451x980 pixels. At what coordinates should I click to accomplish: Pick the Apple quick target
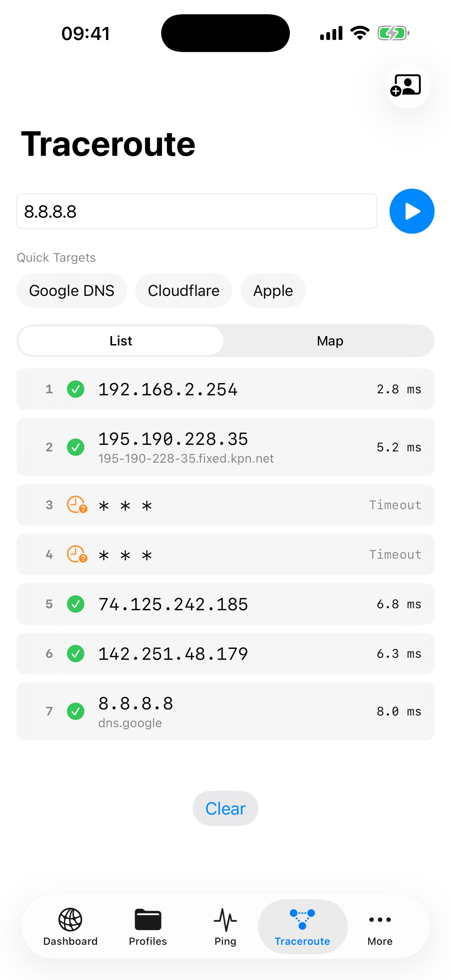pyautogui.click(x=273, y=290)
